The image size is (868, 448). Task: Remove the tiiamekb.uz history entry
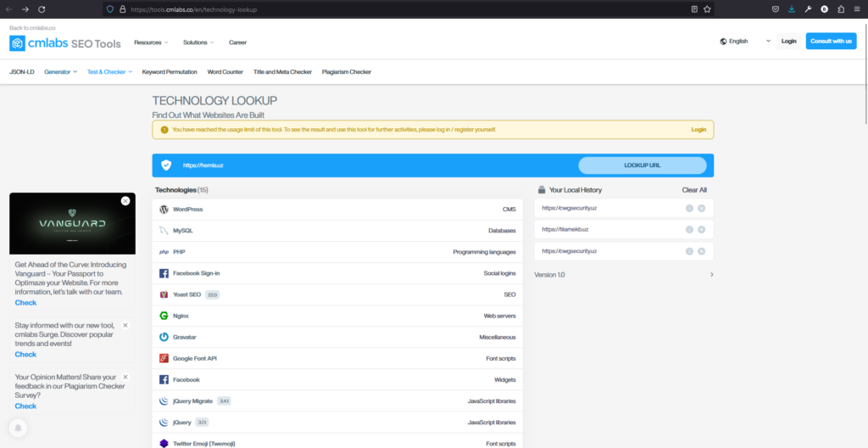701,229
